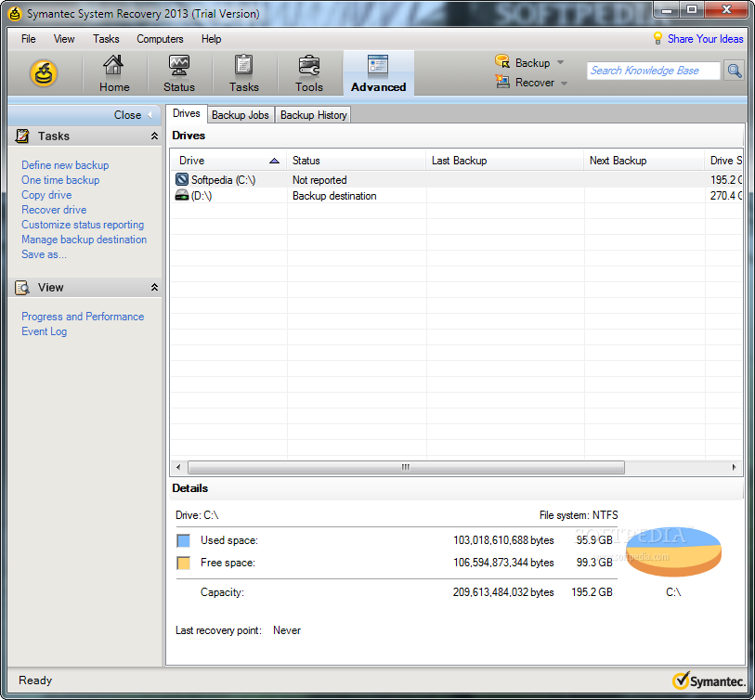Open the Tasks menu
Screen dimensions: 755x700
(x=106, y=39)
